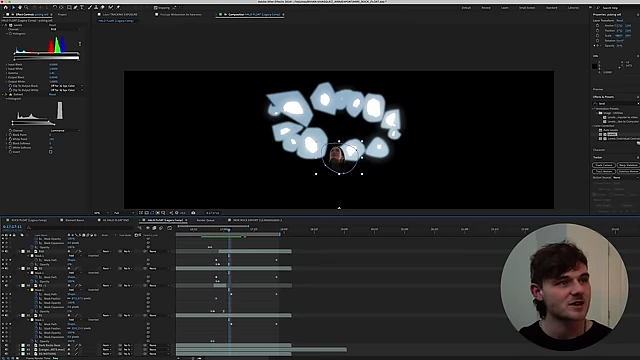Open the ROCK FLOAT timeline tab
Image resolution: width=640 pixels, height=360 pixels.
(x=29, y=220)
